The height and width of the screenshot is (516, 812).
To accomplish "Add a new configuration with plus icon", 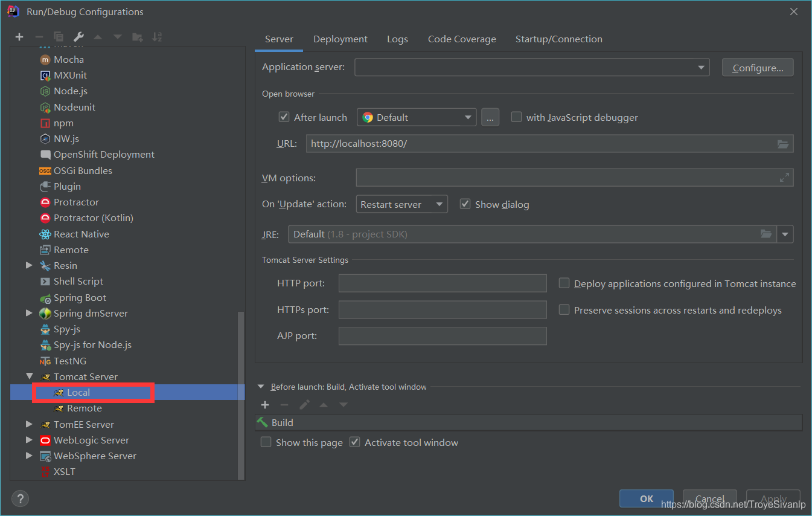I will (x=19, y=37).
